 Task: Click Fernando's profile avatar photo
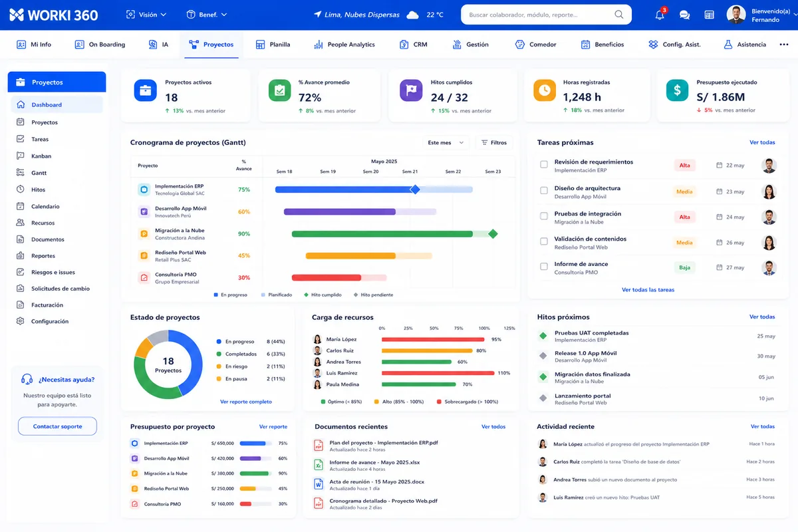pos(736,15)
